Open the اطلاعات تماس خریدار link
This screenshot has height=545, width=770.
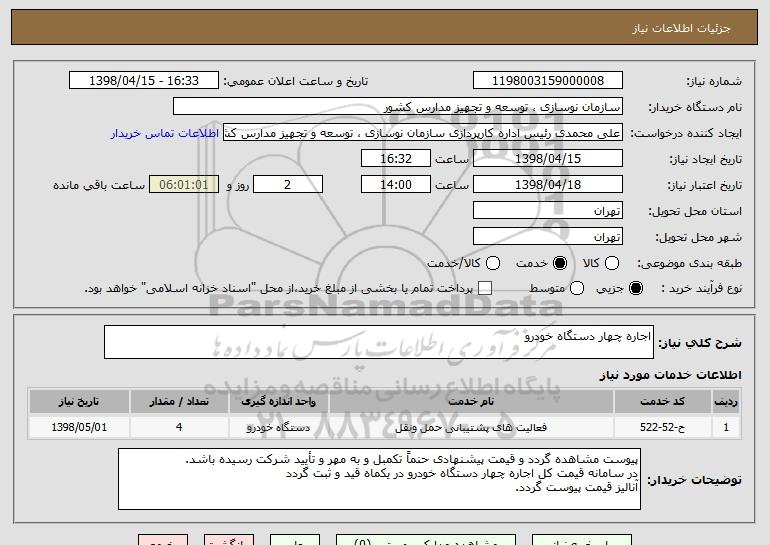coord(165,133)
